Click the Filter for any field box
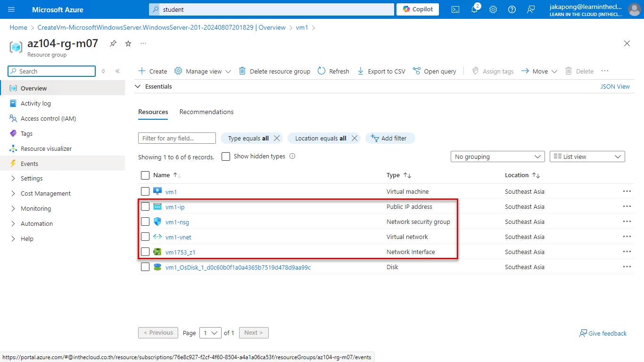 point(177,138)
